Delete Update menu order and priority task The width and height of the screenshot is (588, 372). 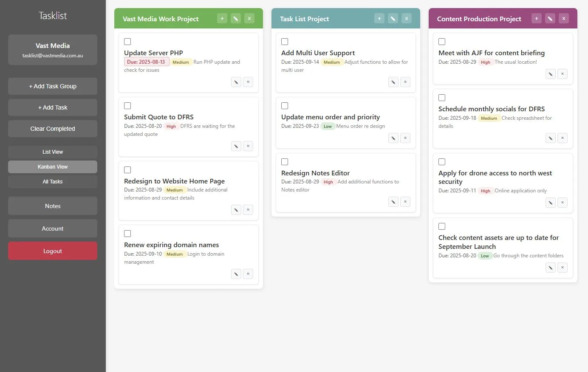click(x=405, y=138)
